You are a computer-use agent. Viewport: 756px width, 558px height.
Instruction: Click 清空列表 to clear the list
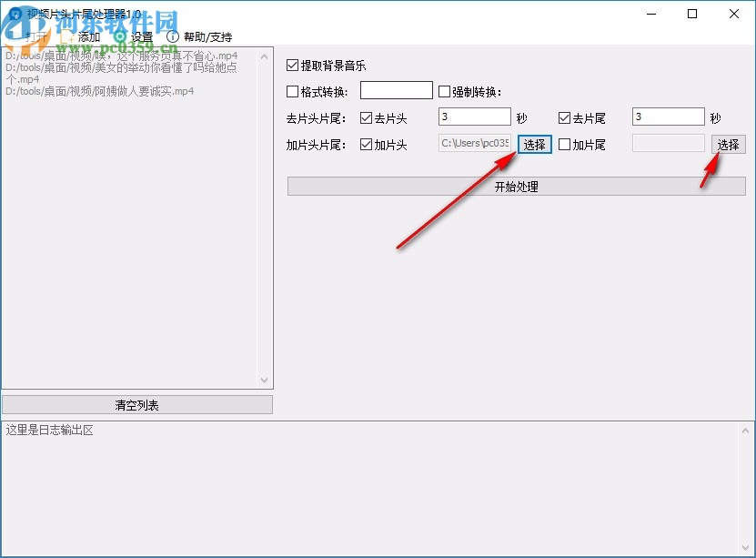click(x=137, y=404)
